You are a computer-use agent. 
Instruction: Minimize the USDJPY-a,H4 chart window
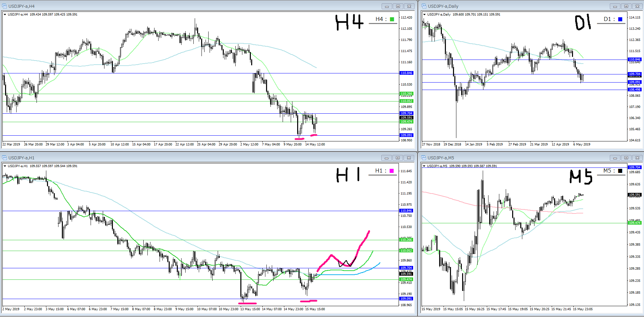tap(387, 6)
